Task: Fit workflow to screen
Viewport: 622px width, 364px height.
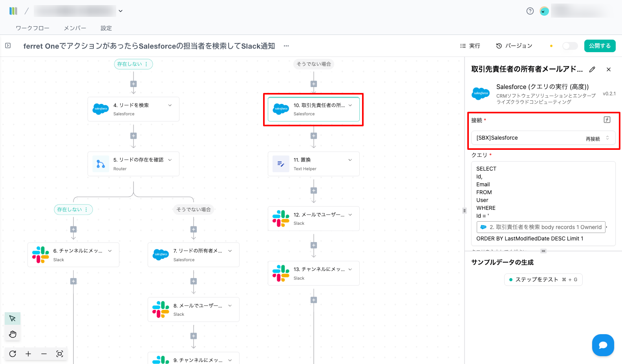Action: click(x=60, y=354)
